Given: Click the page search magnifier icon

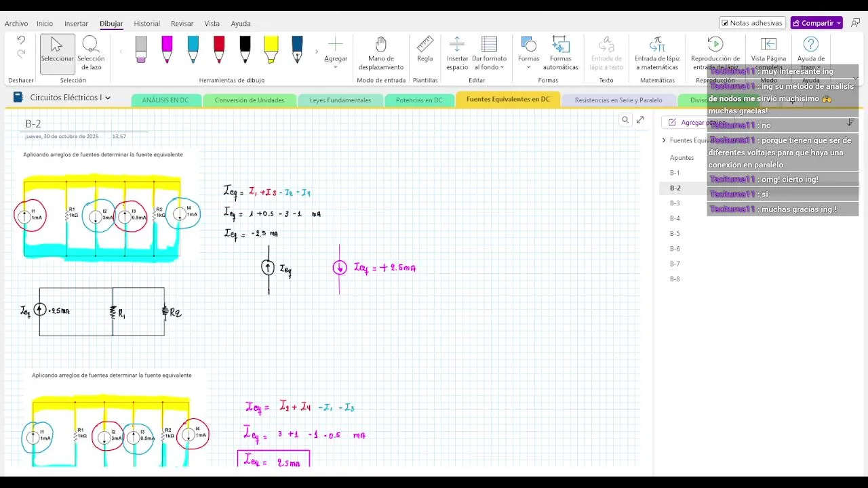Looking at the screenshot, I should click(625, 120).
